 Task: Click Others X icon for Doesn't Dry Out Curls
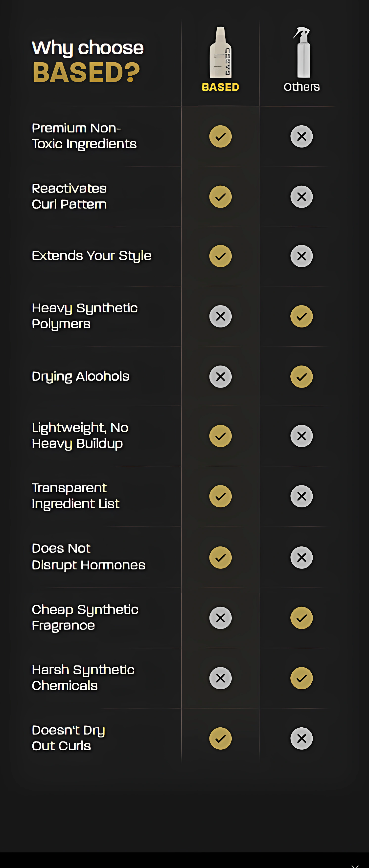click(301, 738)
